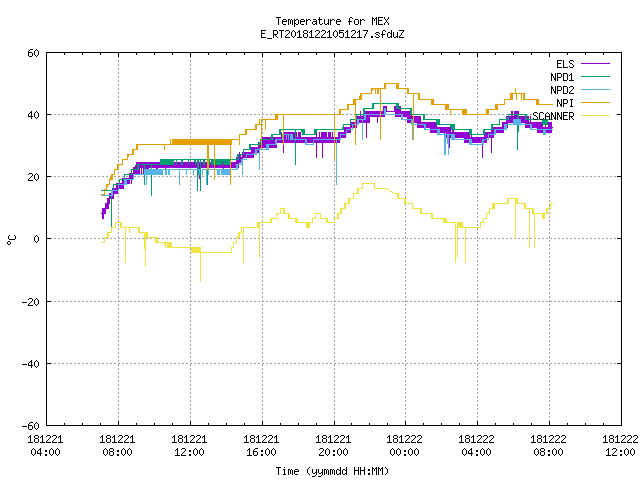Click the orange NPI legend line sample
The image size is (640, 480).
(x=595, y=103)
